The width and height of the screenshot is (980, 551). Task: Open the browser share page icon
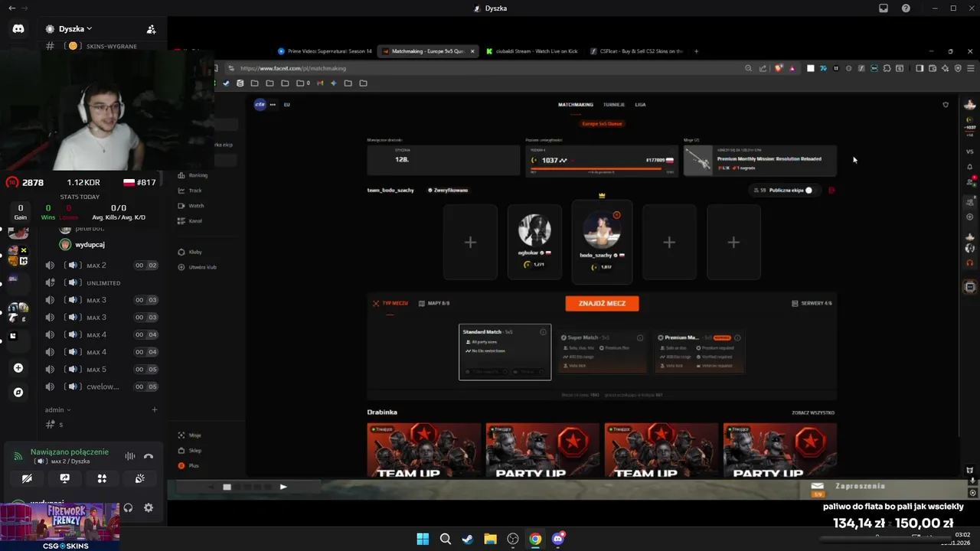click(x=763, y=68)
